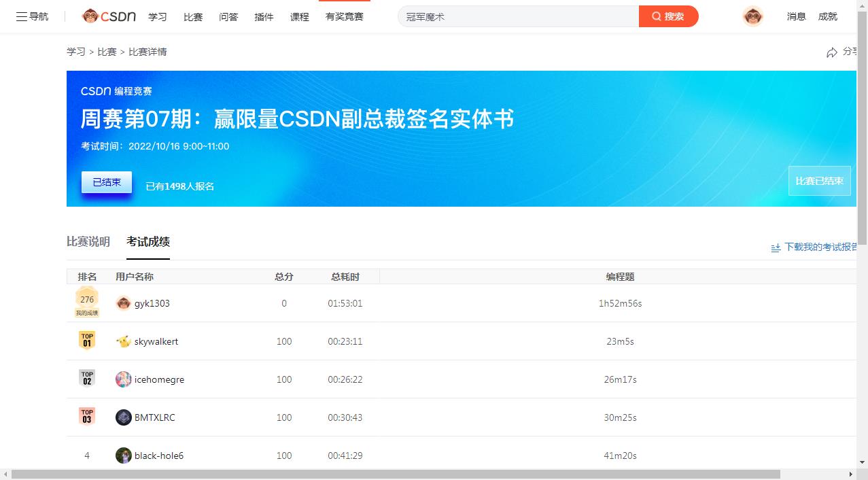This screenshot has width=868, height=480.
Task: Click black-hole6's avatar
Action: (123, 456)
